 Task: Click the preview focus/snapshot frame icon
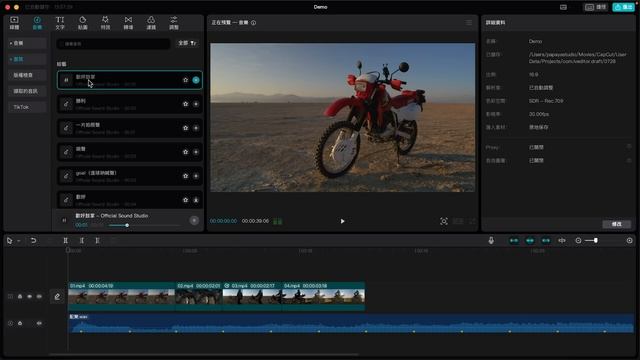click(x=444, y=221)
